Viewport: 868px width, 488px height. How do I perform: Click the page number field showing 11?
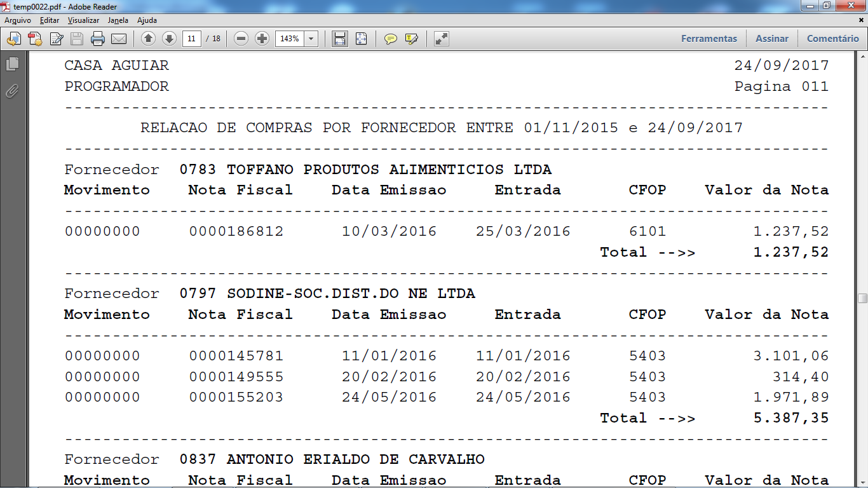coord(191,39)
